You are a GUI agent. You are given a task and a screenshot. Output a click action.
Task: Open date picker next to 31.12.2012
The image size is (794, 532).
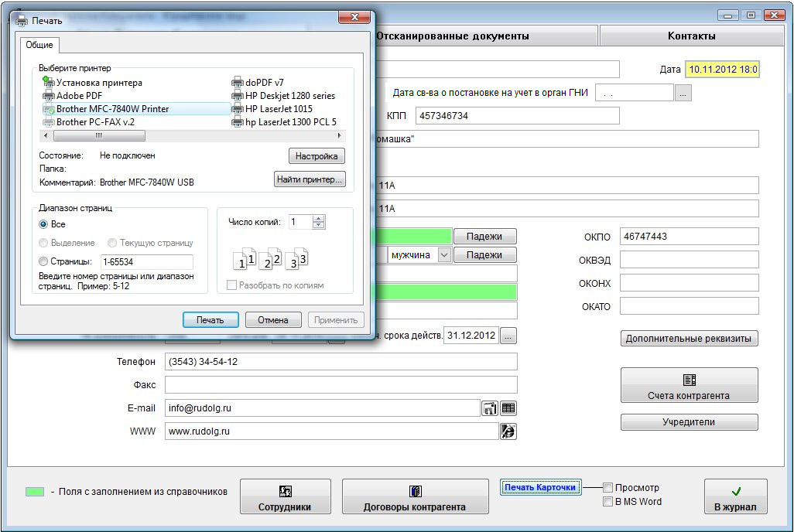[x=508, y=336]
